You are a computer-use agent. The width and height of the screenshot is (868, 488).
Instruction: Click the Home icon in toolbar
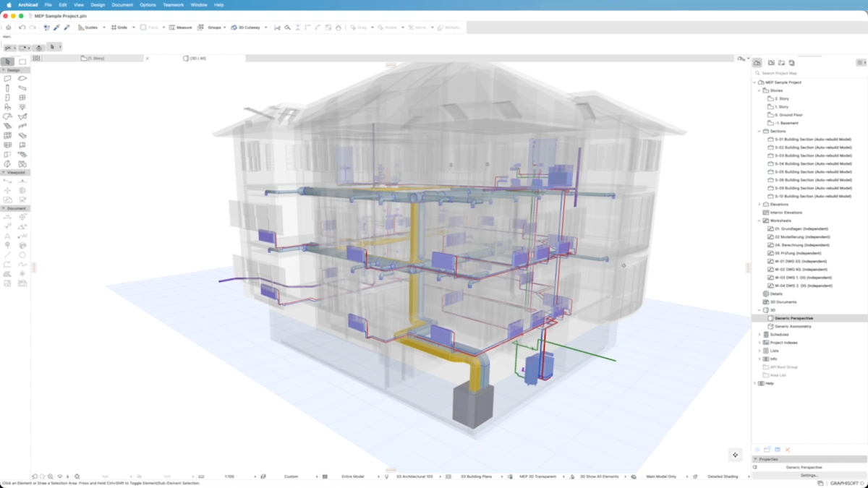pos(8,27)
